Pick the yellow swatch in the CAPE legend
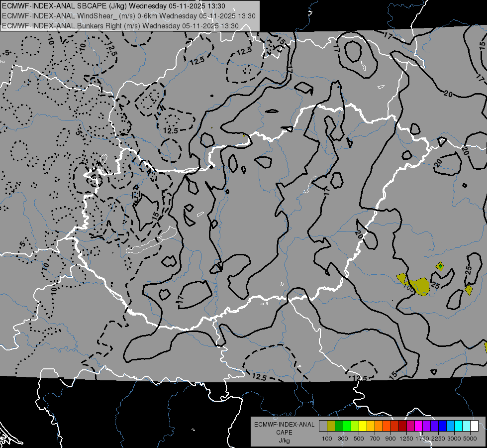Image resolution: width=487 pixels, height=448 pixels. pos(363,426)
